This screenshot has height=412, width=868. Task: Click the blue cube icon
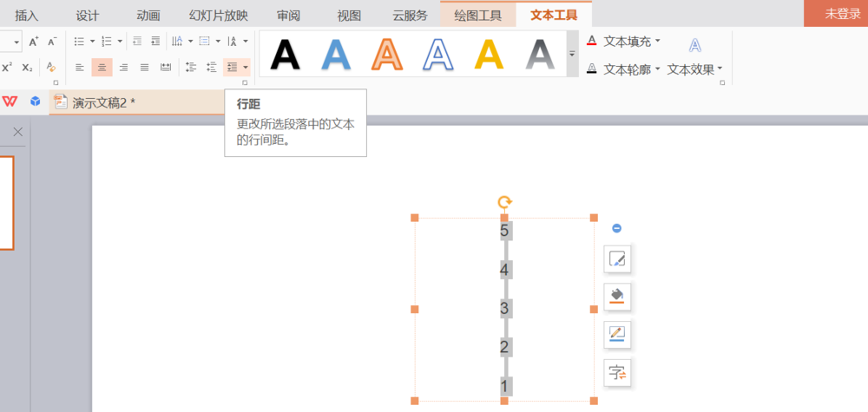[x=36, y=101]
